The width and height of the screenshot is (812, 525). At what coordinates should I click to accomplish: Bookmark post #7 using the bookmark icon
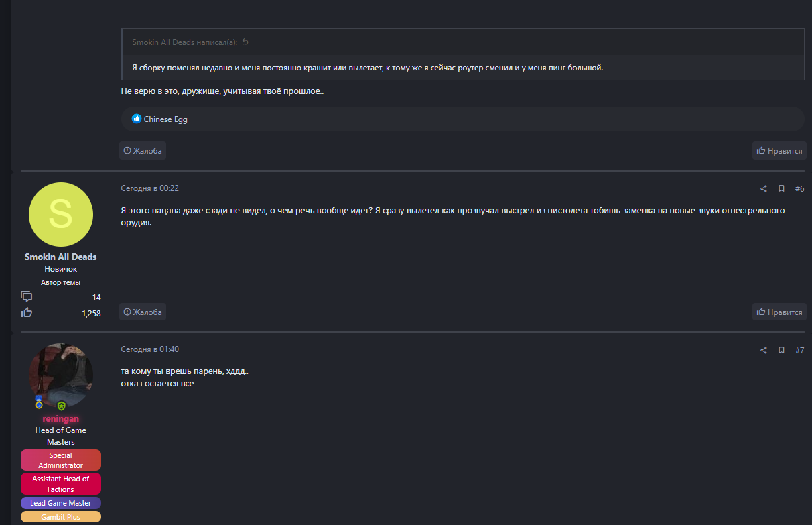pyautogui.click(x=781, y=350)
